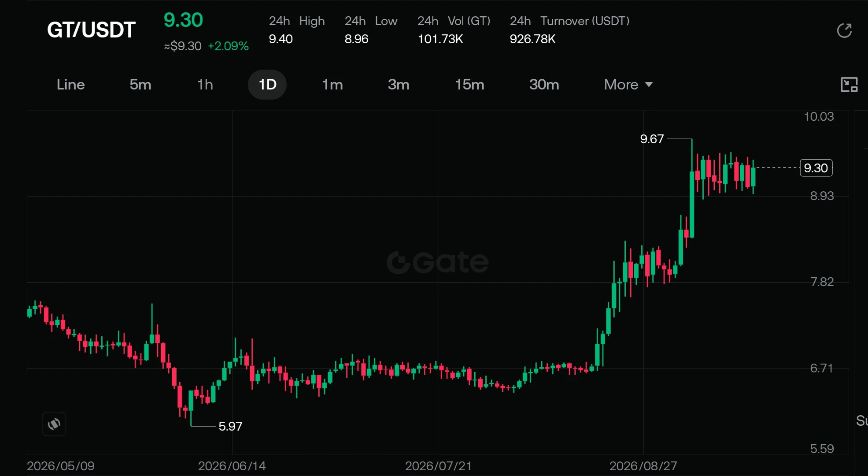Switch to the Line chart view
868x476 pixels.
[70, 84]
